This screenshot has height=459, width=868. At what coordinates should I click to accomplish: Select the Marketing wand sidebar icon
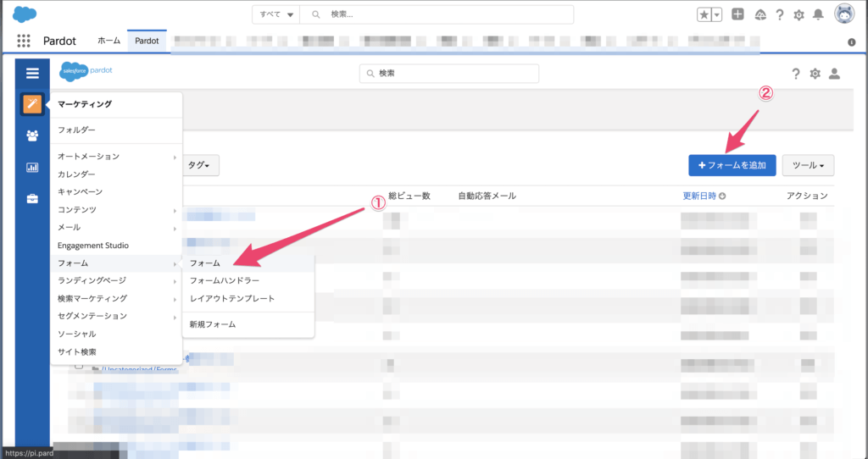coord(33,104)
